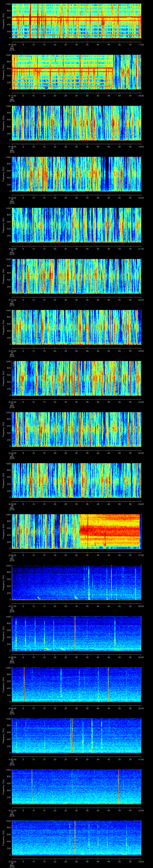
Task: Click the '6:24:00' start time label
Action: (x=12, y=453)
